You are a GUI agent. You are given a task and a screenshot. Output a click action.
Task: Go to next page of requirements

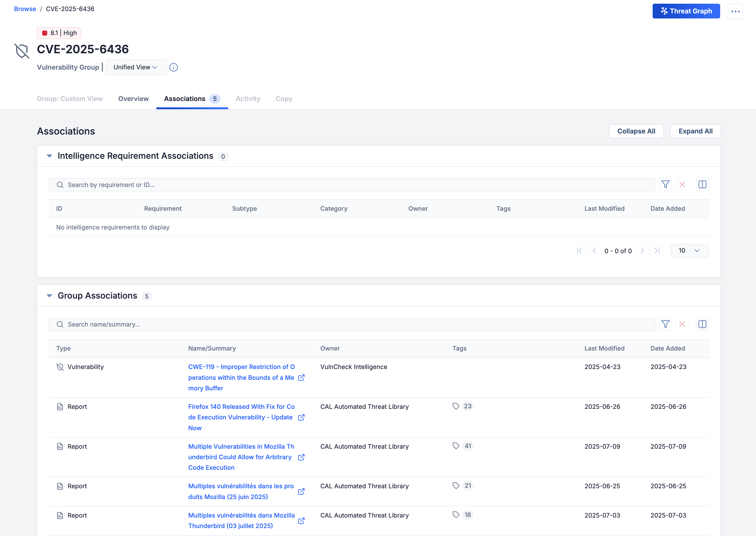click(642, 251)
